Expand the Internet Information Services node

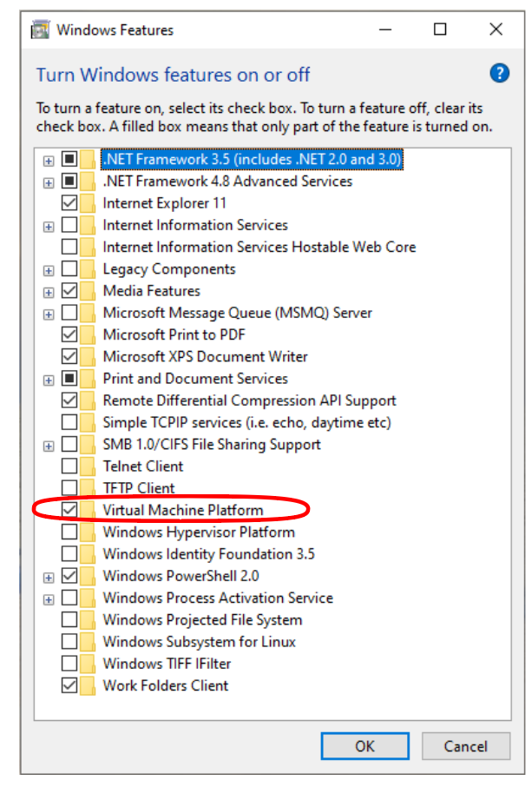pyautogui.click(x=49, y=227)
